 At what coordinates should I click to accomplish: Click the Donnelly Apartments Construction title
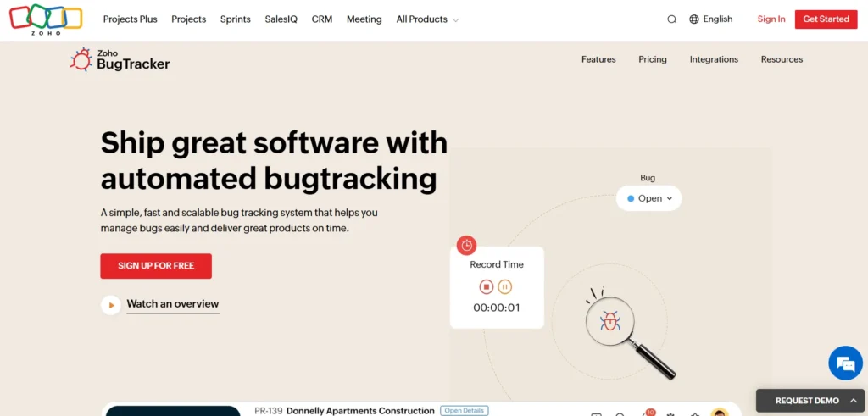[x=360, y=411]
